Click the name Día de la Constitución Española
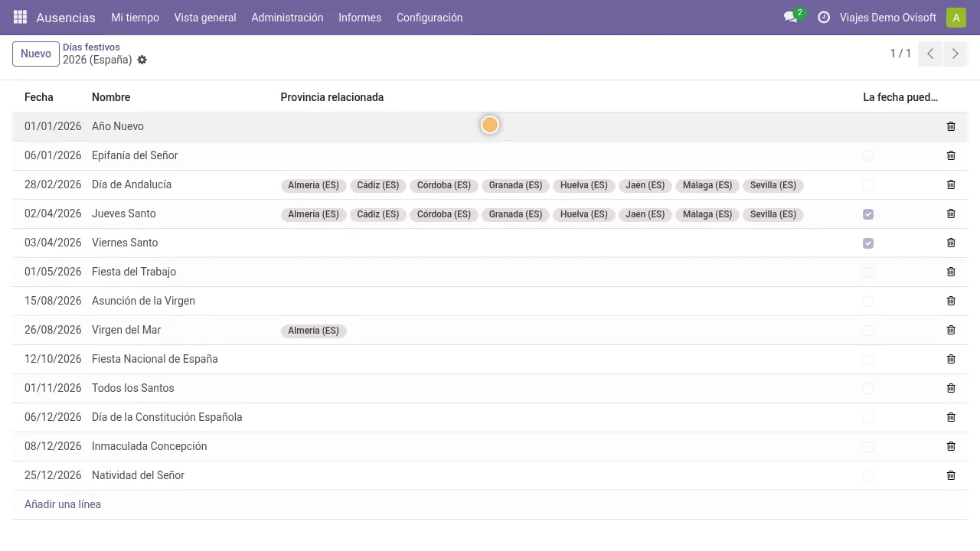The width and height of the screenshot is (980, 551). point(167,417)
